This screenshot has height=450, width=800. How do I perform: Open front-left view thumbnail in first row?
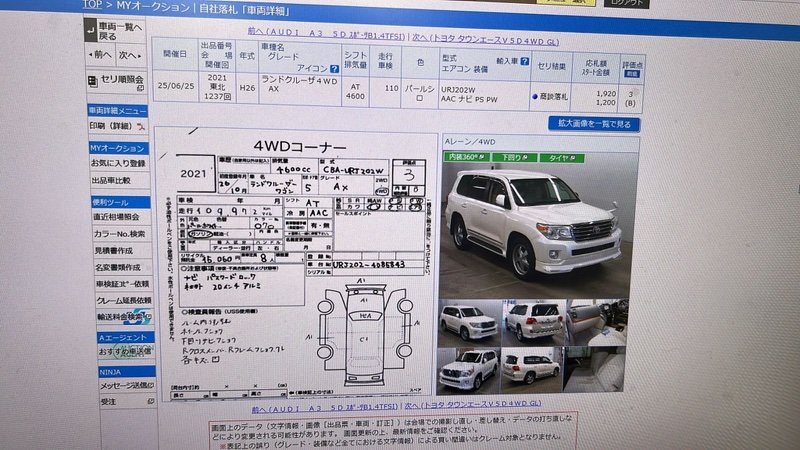469,322
